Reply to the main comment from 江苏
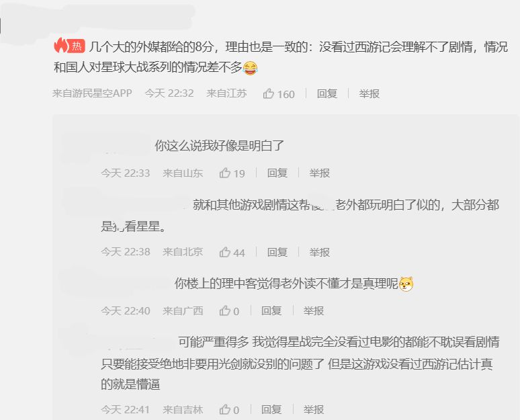 (327, 94)
